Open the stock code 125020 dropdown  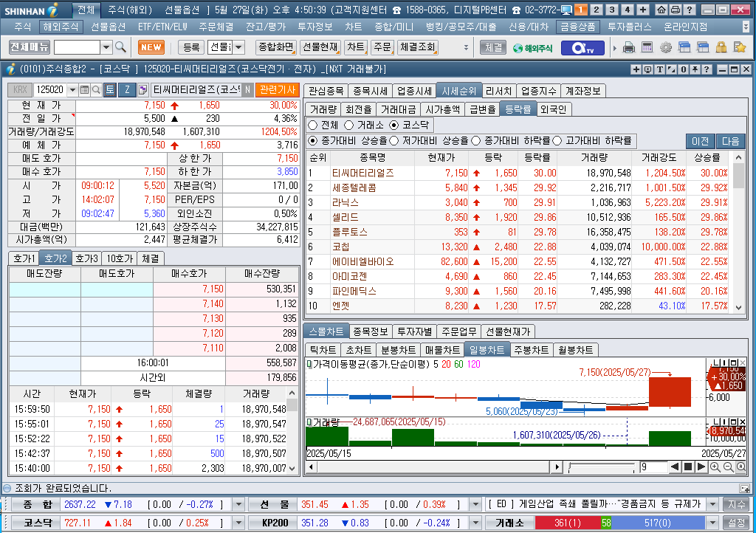[73, 90]
